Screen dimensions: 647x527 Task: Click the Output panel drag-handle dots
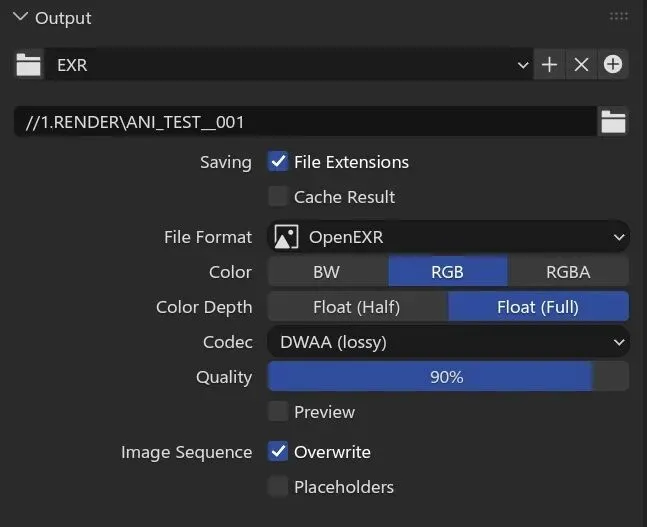click(619, 17)
